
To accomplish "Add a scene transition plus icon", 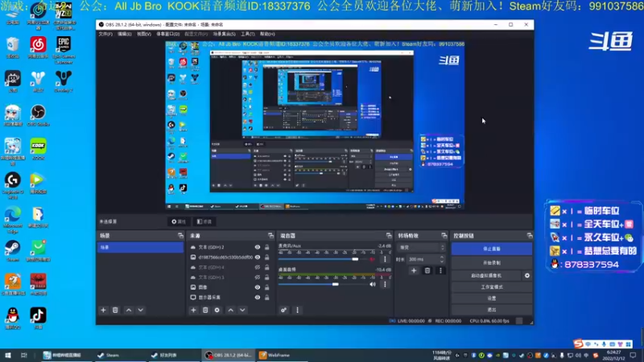I will point(414,270).
